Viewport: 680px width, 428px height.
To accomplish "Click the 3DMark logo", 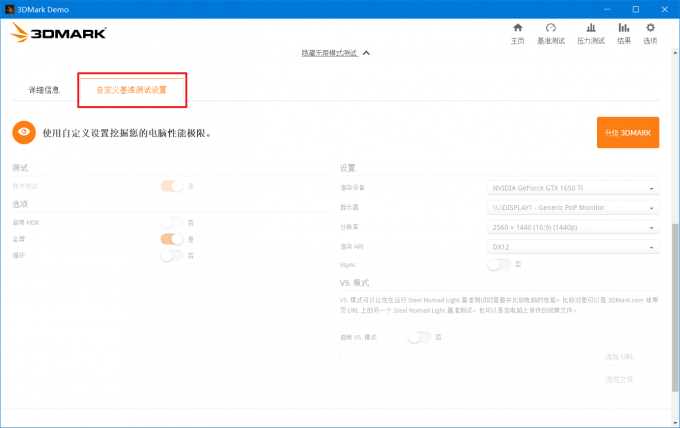I will pyautogui.click(x=58, y=33).
